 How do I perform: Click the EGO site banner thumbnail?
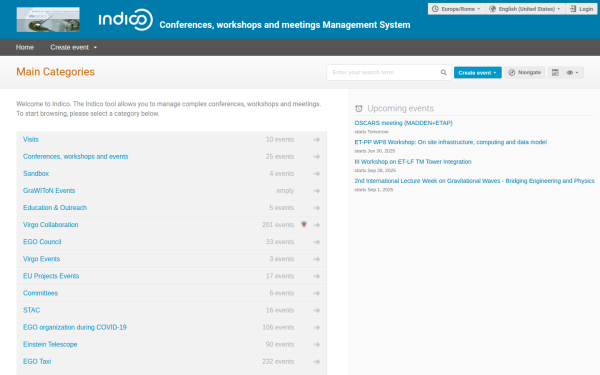pos(48,20)
